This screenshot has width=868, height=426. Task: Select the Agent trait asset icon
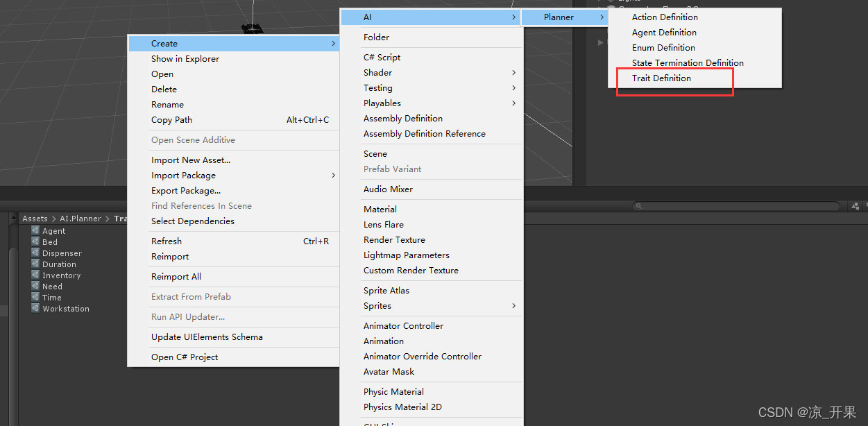point(35,231)
